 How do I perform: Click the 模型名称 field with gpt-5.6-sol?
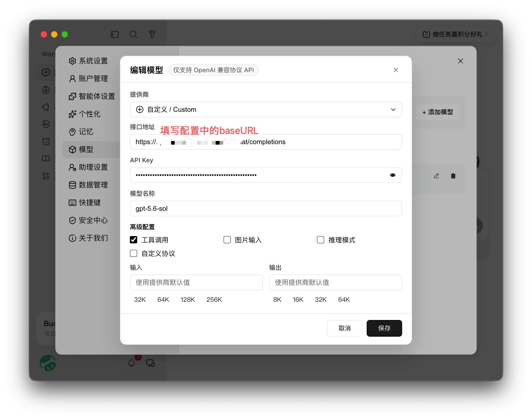pos(266,208)
